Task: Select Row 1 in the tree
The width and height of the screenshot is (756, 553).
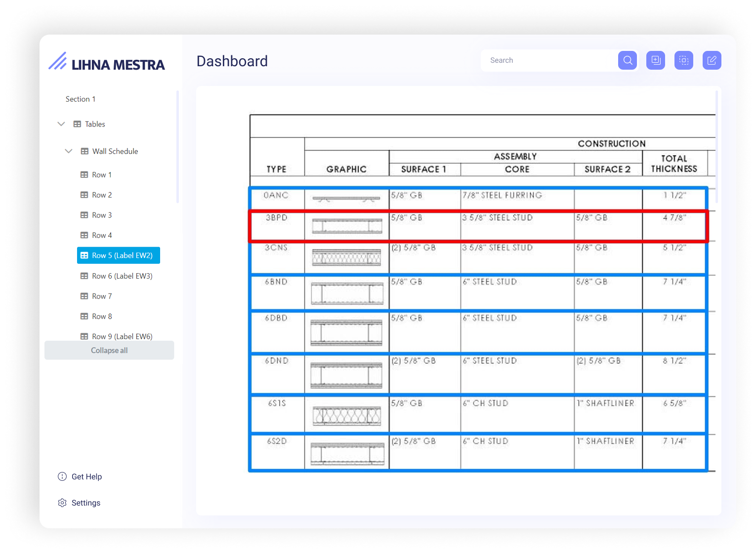Action: [x=102, y=175]
